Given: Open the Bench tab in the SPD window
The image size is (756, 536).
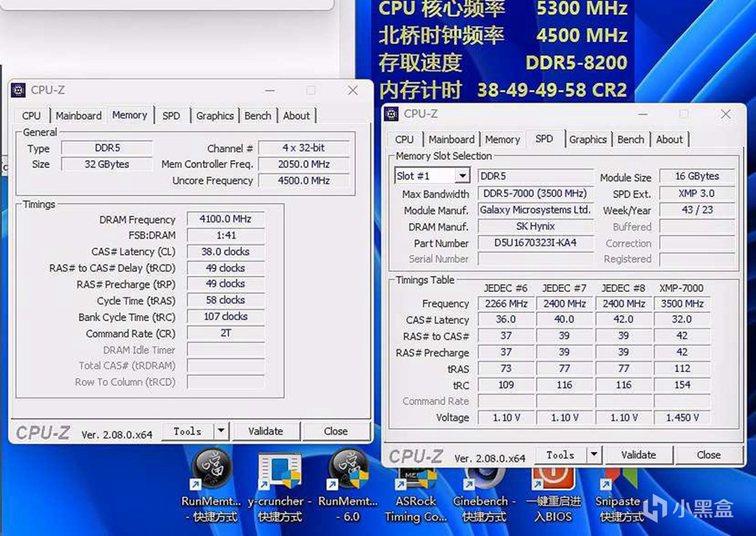Looking at the screenshot, I should 631,139.
